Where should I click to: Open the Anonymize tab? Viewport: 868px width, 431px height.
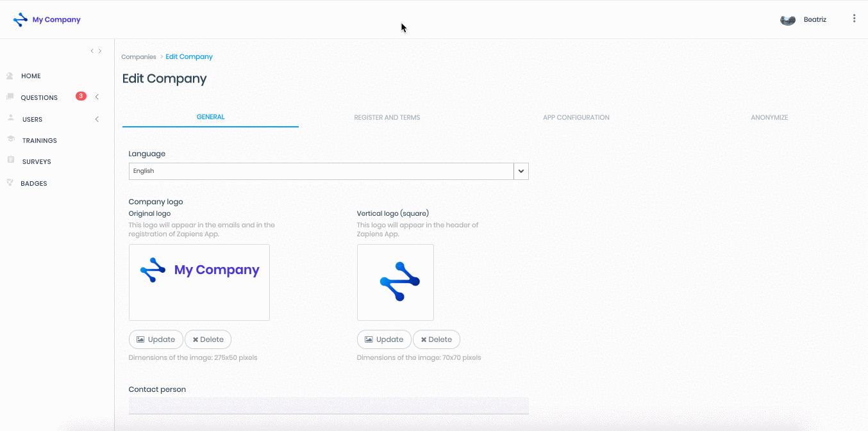coord(769,117)
